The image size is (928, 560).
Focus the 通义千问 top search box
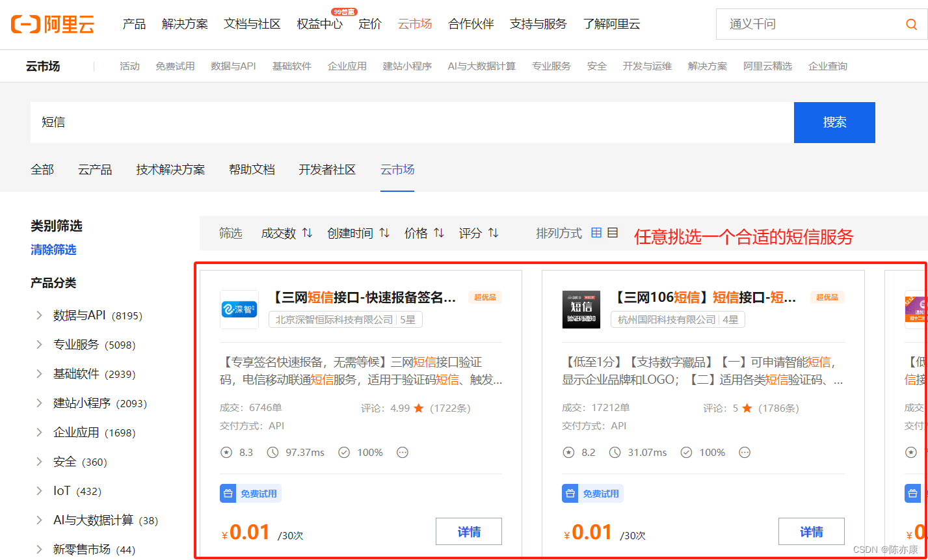pos(822,24)
